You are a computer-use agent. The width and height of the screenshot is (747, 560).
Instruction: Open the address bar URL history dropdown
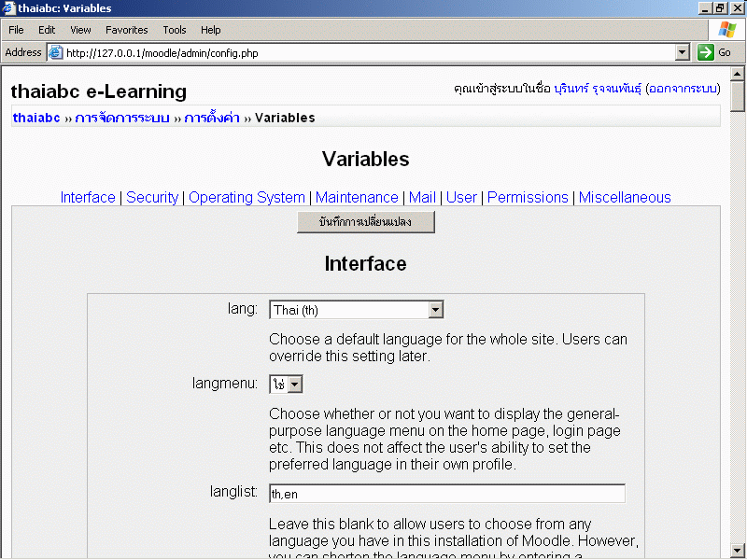click(x=682, y=53)
